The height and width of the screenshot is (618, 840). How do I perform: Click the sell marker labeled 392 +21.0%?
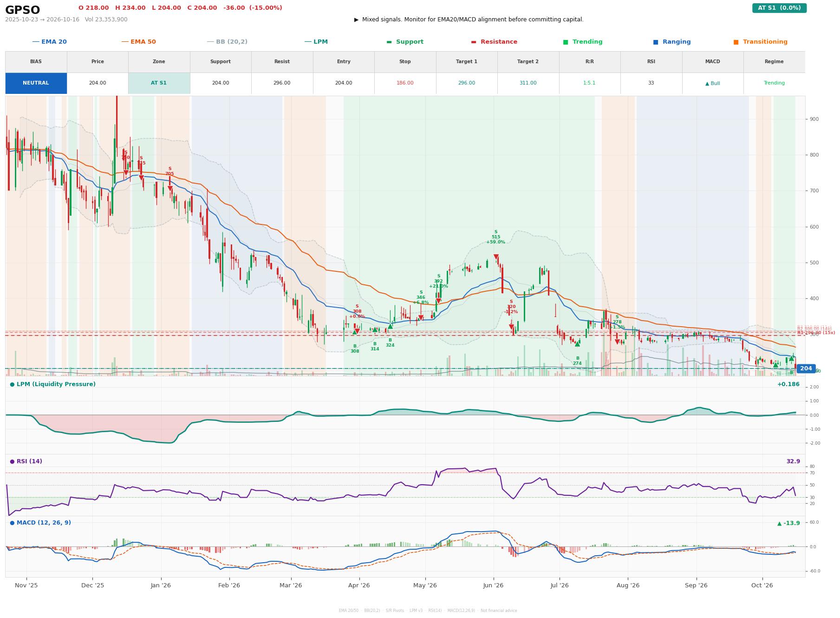pyautogui.click(x=438, y=301)
